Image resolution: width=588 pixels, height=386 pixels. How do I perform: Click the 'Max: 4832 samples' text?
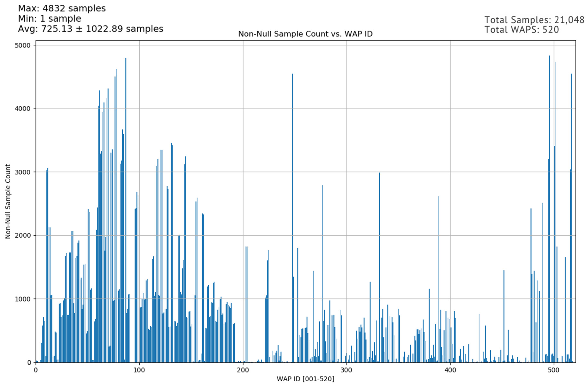click(x=62, y=8)
